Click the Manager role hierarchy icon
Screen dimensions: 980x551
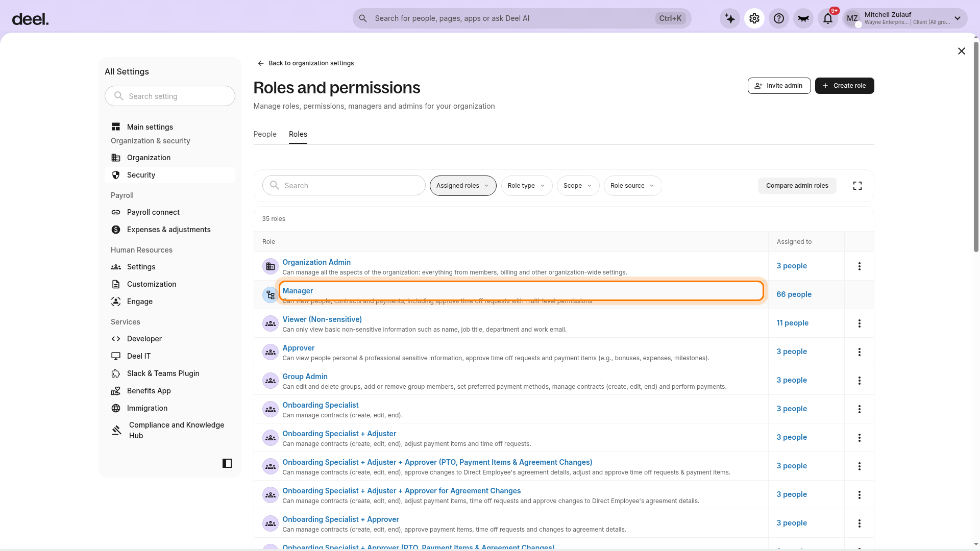(x=270, y=295)
